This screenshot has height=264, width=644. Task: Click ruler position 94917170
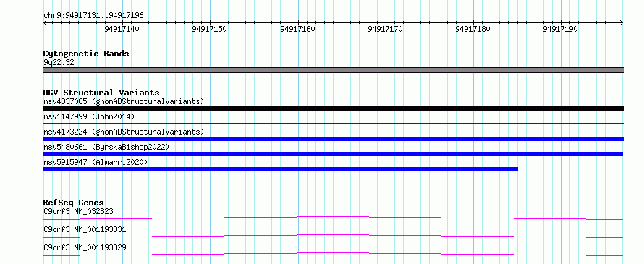tap(385, 29)
